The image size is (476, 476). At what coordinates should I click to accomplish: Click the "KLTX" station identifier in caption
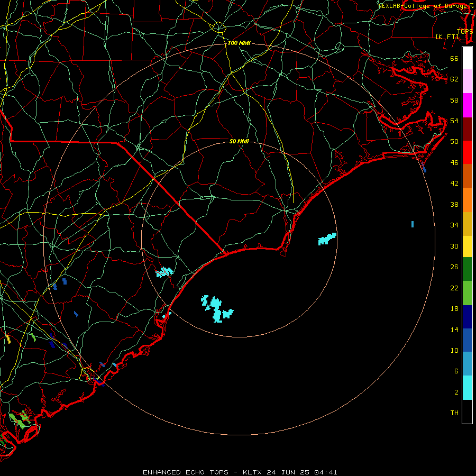tap(253, 472)
